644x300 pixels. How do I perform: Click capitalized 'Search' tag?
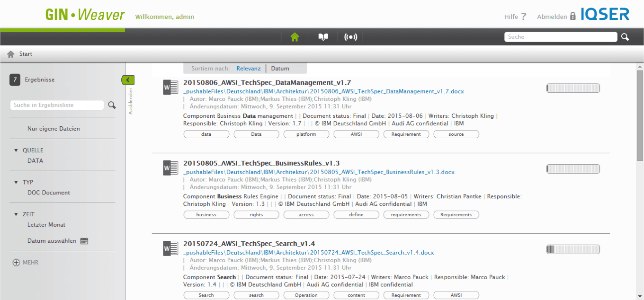[206, 295]
